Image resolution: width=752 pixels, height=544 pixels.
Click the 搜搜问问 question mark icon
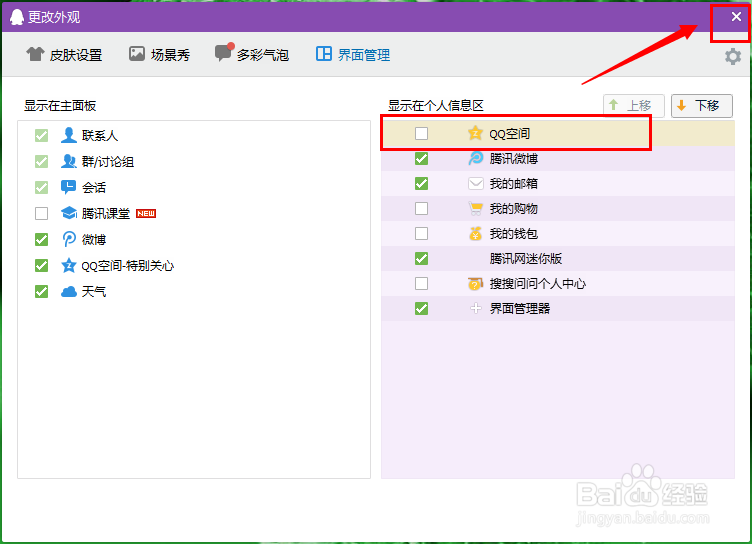(475, 284)
